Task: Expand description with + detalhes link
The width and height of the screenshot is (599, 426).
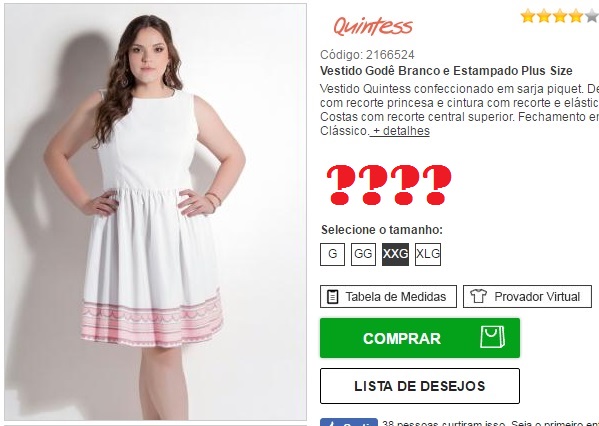Action: click(400, 131)
